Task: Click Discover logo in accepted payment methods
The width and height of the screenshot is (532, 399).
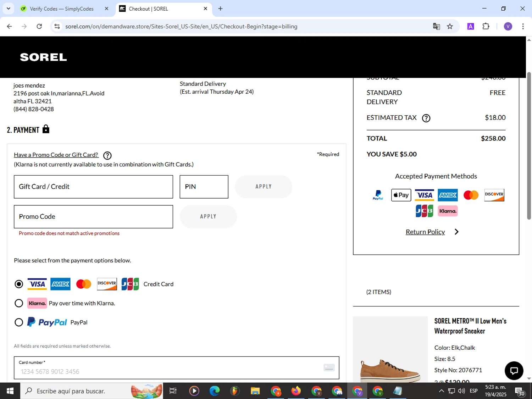Action: click(494, 195)
